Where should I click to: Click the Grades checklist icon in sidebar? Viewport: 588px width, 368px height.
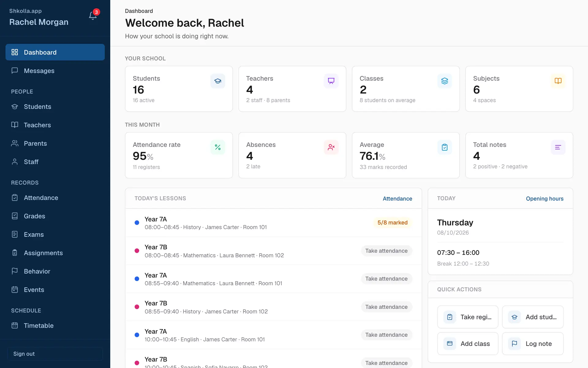point(15,216)
